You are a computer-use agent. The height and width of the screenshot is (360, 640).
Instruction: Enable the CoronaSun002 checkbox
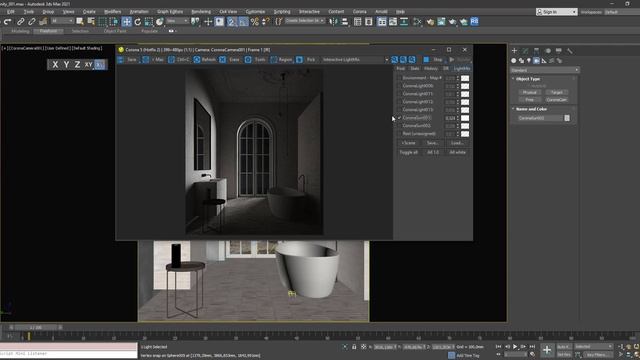(x=399, y=126)
